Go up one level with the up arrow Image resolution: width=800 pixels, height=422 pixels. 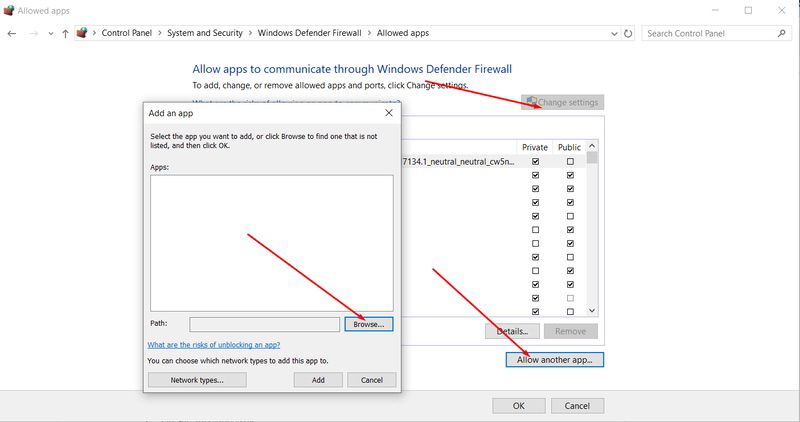click(65, 34)
